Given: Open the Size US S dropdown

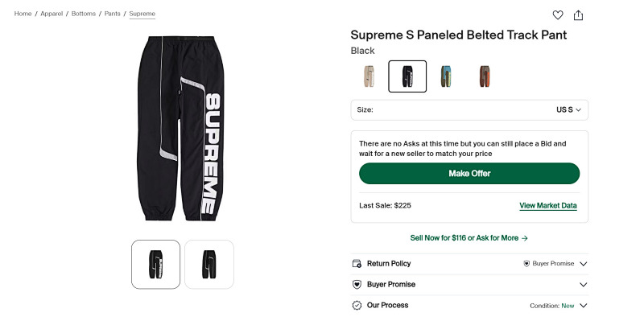Looking at the screenshot, I should [469, 110].
